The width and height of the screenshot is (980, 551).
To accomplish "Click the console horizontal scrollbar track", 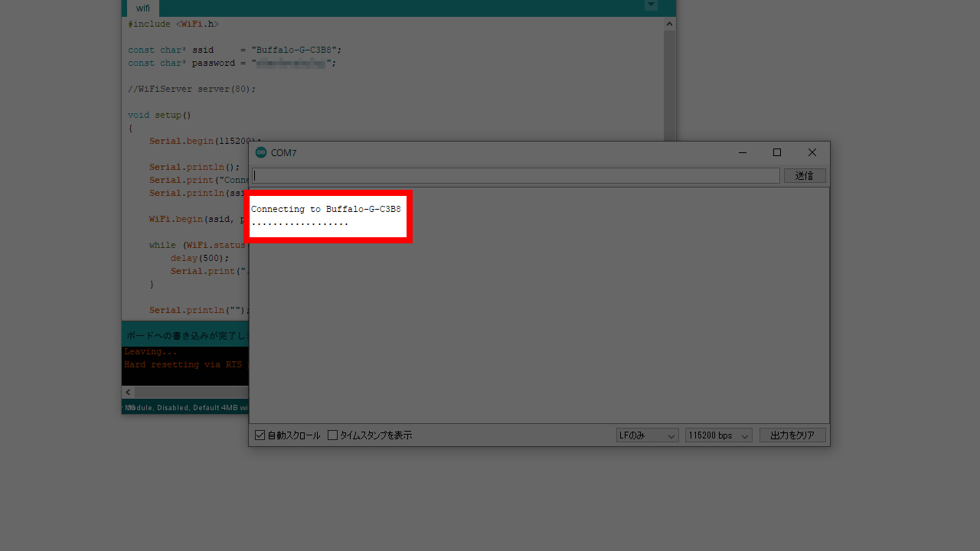I will coord(191,392).
